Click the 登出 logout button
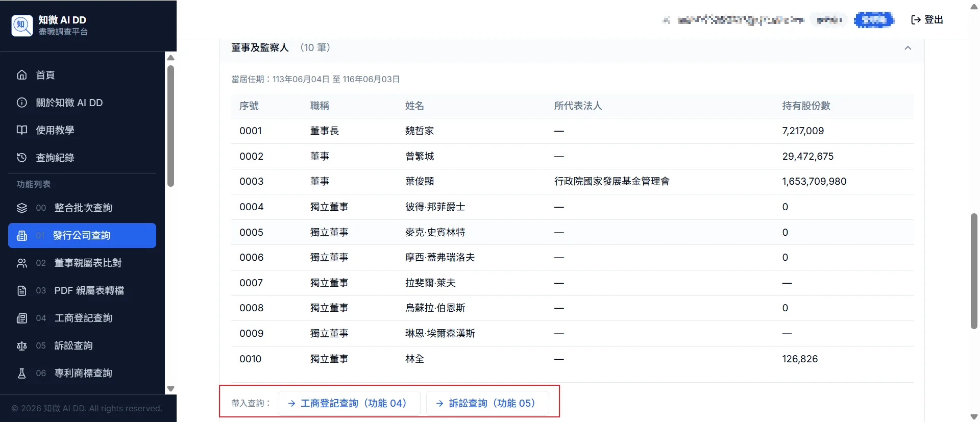The image size is (980, 422). (927, 19)
